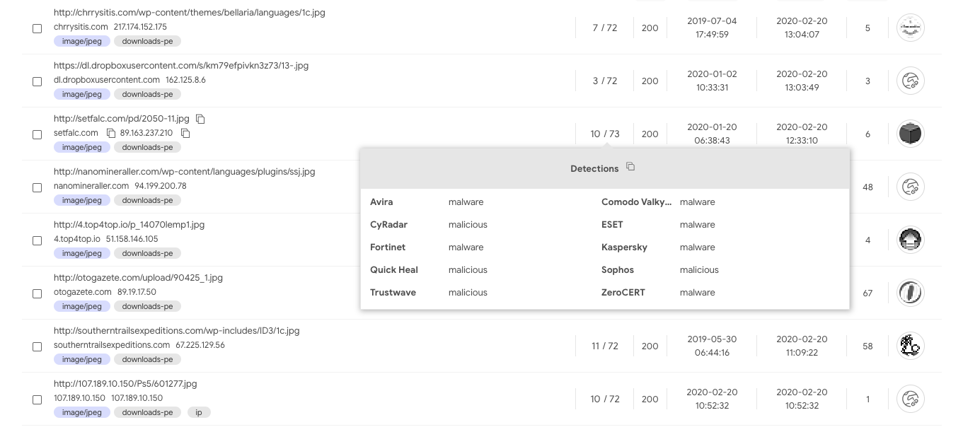Tick the checkbox for setfalc.com entry
Viewport: 980px width, 432px height.
38,134
